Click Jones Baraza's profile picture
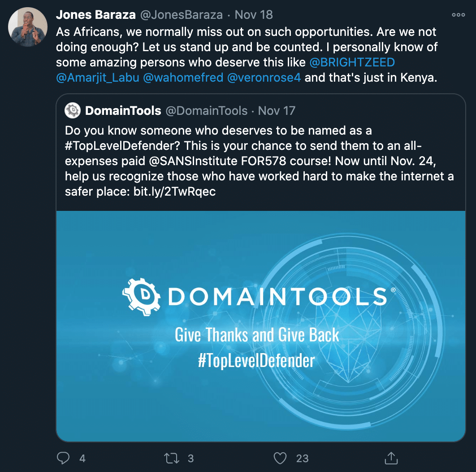This screenshot has width=476, height=472. [27, 27]
